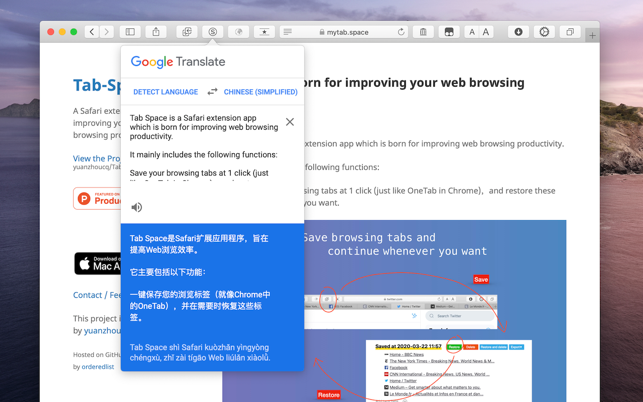Open the Share menu in toolbar
Screen dimensions: 643x402
156,32
